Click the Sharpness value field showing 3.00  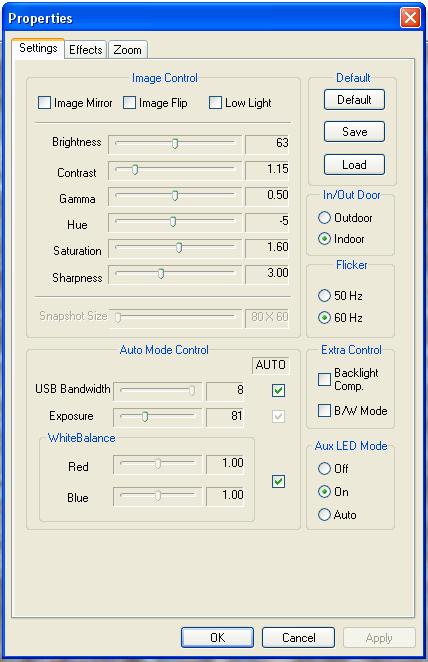coord(267,274)
